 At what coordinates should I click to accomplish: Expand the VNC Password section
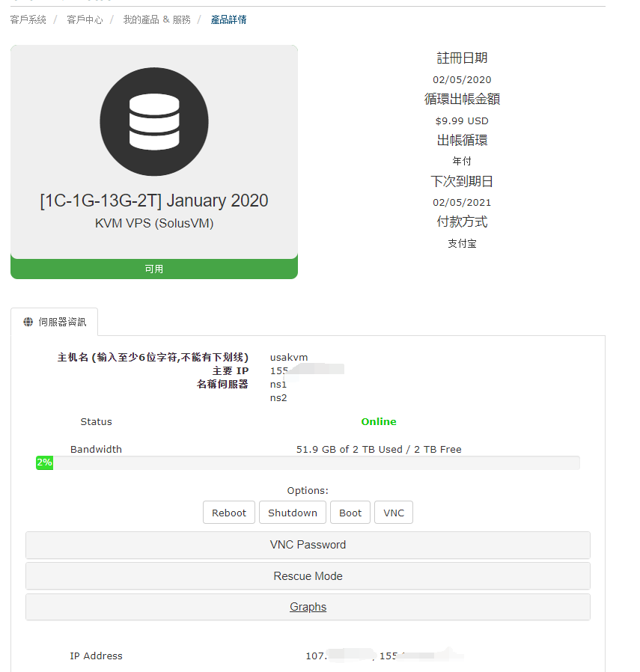(308, 545)
